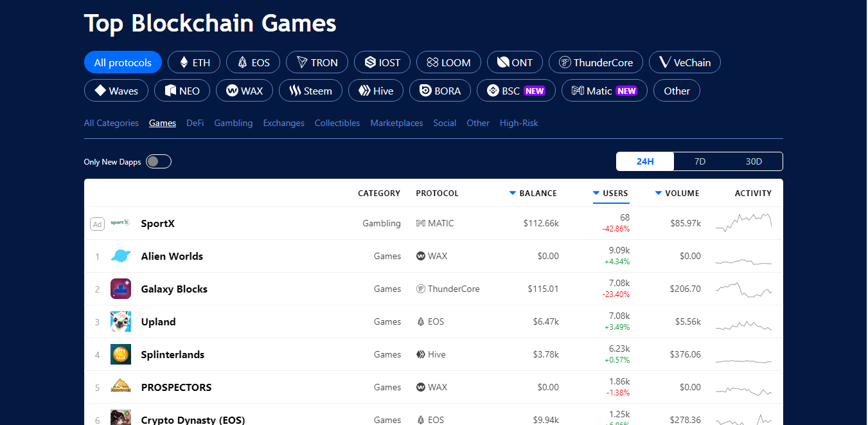This screenshot has height=425, width=868.
Task: Click the Ad badge beside SportX
Action: [x=97, y=224]
